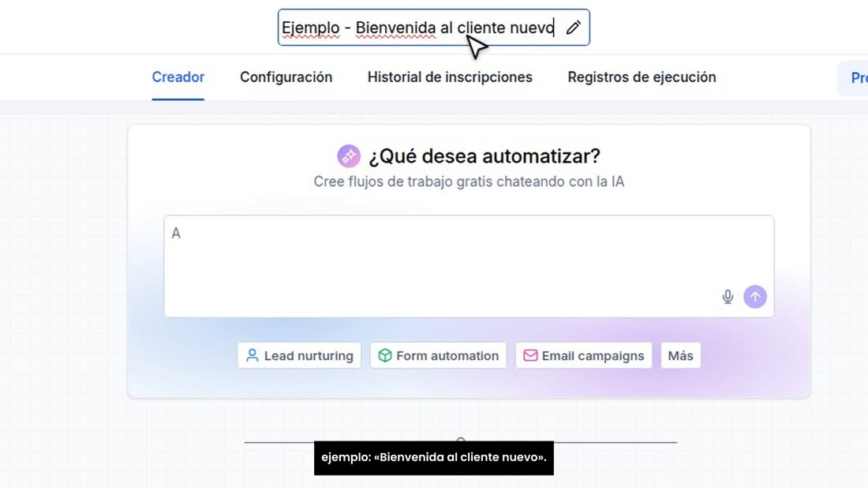Switch to the Creador tab

point(178,77)
